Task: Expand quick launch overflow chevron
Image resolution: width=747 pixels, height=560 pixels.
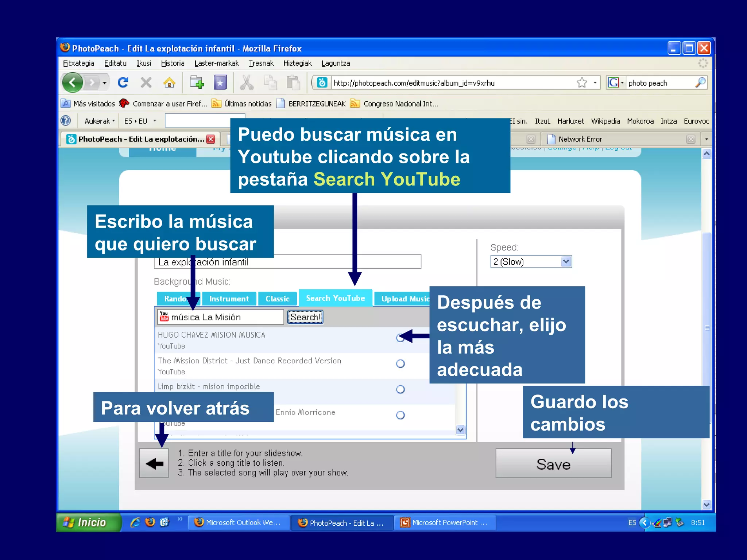Action: [180, 519]
